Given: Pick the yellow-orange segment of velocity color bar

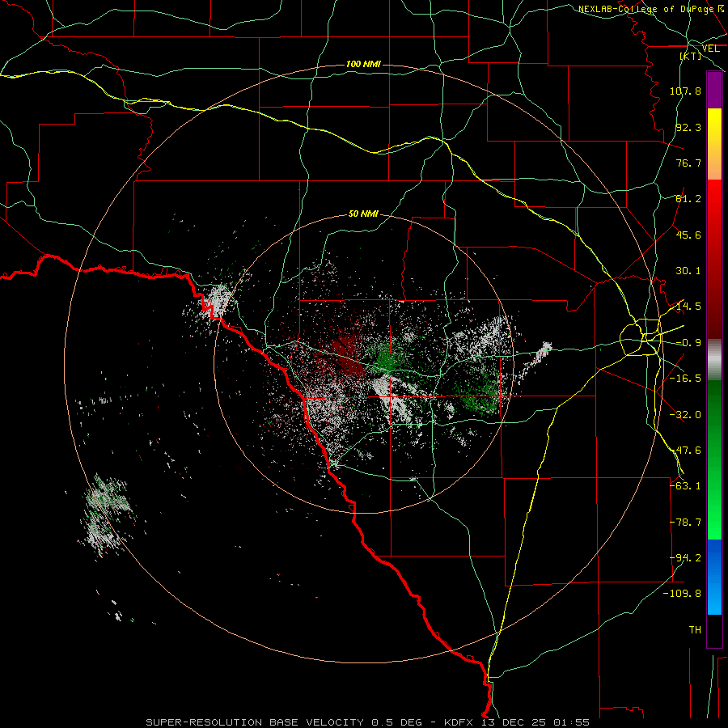Looking at the screenshot, I should pos(714,144).
